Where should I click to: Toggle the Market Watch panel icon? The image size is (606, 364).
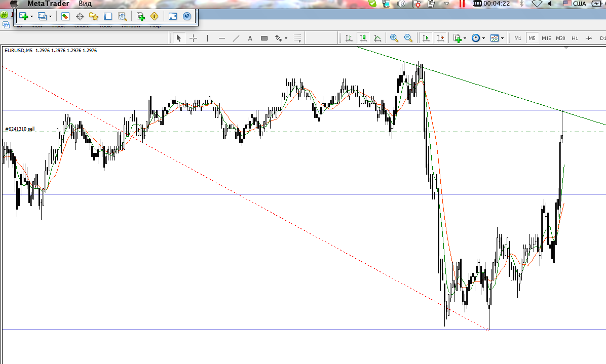[65, 16]
